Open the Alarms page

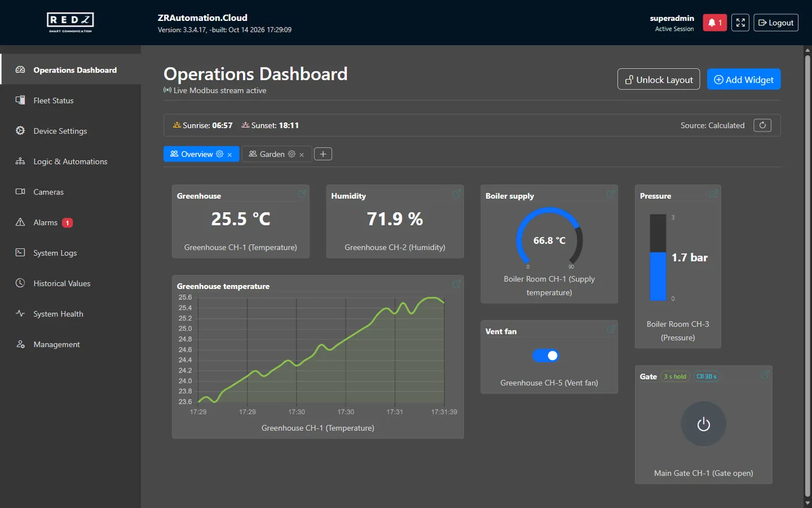point(71,222)
